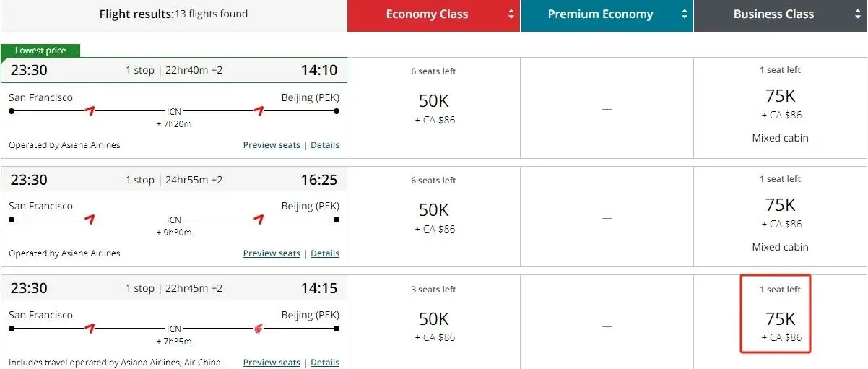Open Details for the 14:10 arrival flight
Viewport: 868px width, 369px height.
point(325,145)
